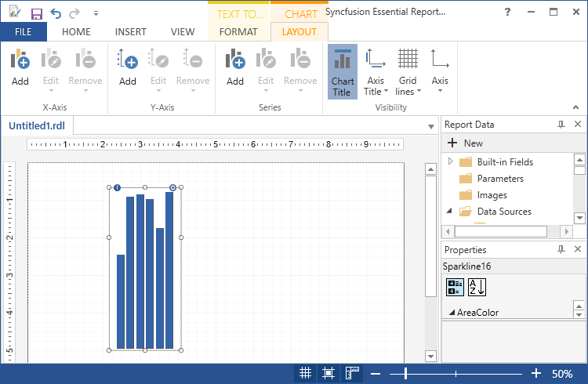The height and width of the screenshot is (384, 588).
Task: Switch to the INSERT ribbon tab
Action: tap(130, 32)
